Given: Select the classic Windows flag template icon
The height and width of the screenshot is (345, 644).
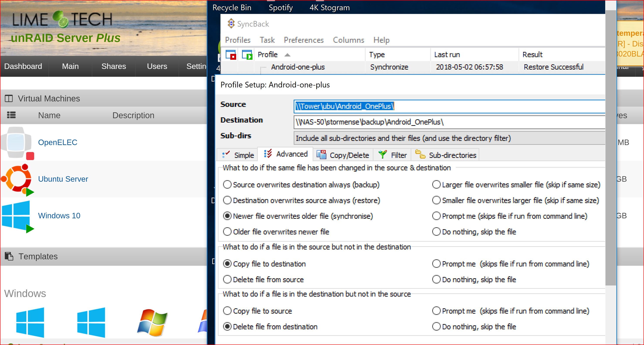Looking at the screenshot, I should (152, 323).
